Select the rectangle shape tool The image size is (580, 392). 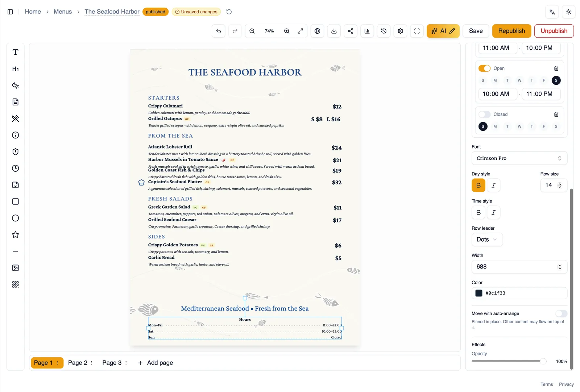(15, 201)
